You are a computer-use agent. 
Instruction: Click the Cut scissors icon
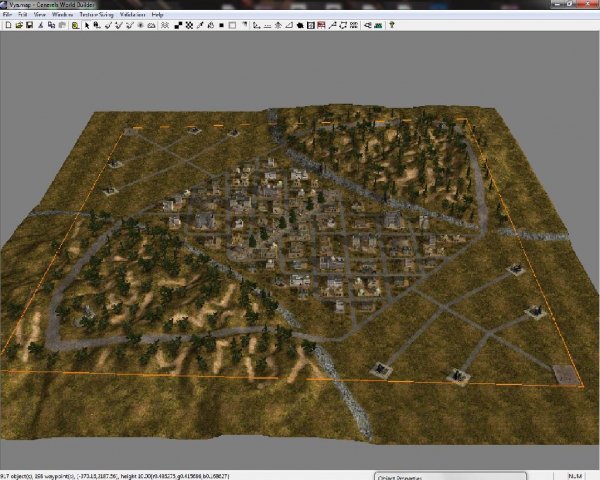pyautogui.click(x=39, y=25)
